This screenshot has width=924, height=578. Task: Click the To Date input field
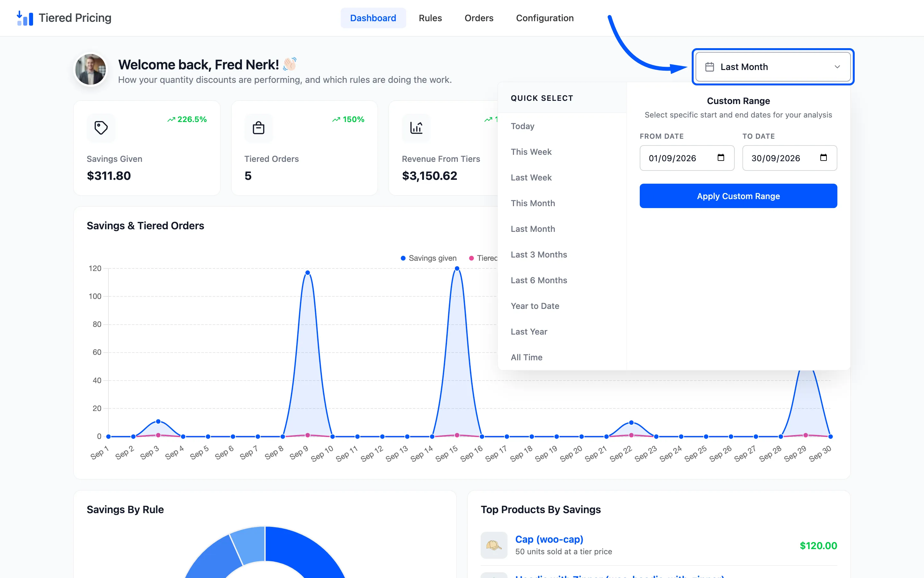coord(790,158)
